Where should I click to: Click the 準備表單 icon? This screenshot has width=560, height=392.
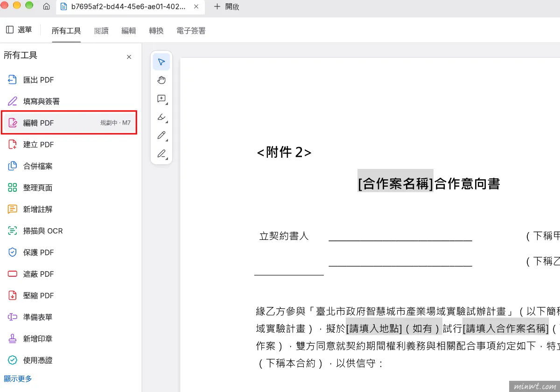pyautogui.click(x=13, y=317)
